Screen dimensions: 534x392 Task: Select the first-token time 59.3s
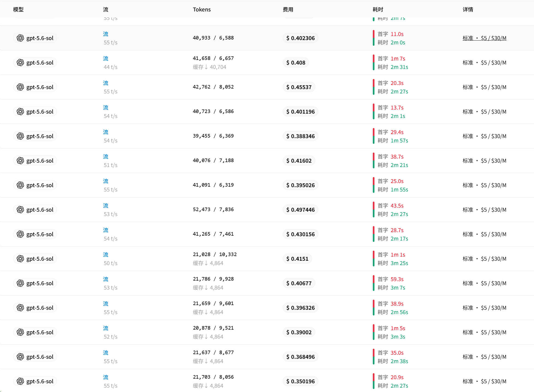(397, 279)
